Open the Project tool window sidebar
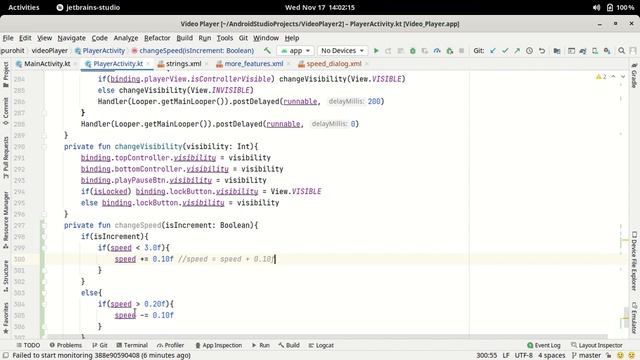640x360 pixels. coord(6,75)
